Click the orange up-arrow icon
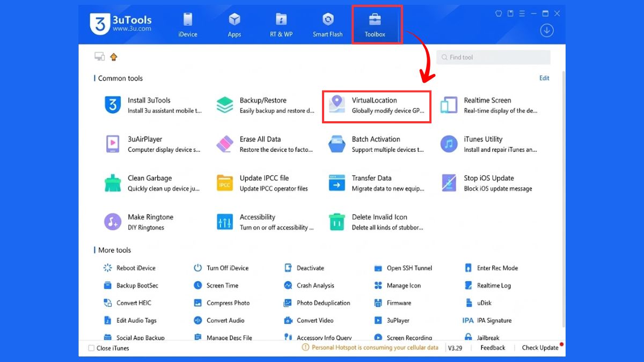This screenshot has height=362, width=644. 114,57
